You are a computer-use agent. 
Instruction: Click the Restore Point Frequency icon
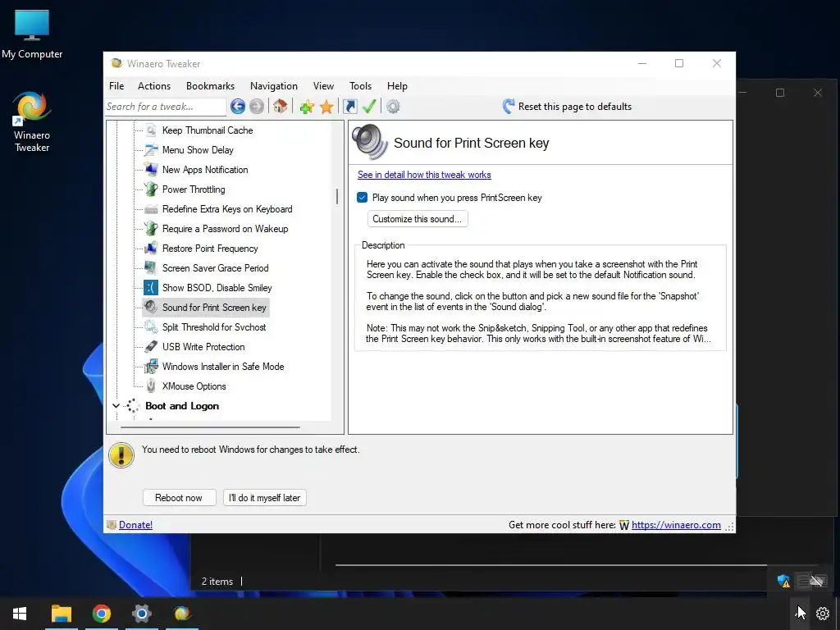click(151, 249)
